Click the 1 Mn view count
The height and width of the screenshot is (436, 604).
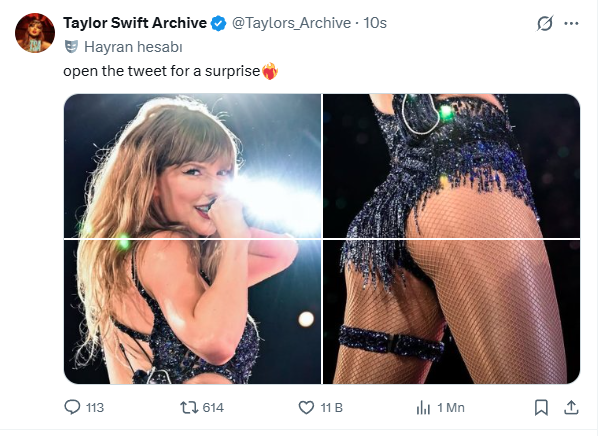(x=452, y=407)
